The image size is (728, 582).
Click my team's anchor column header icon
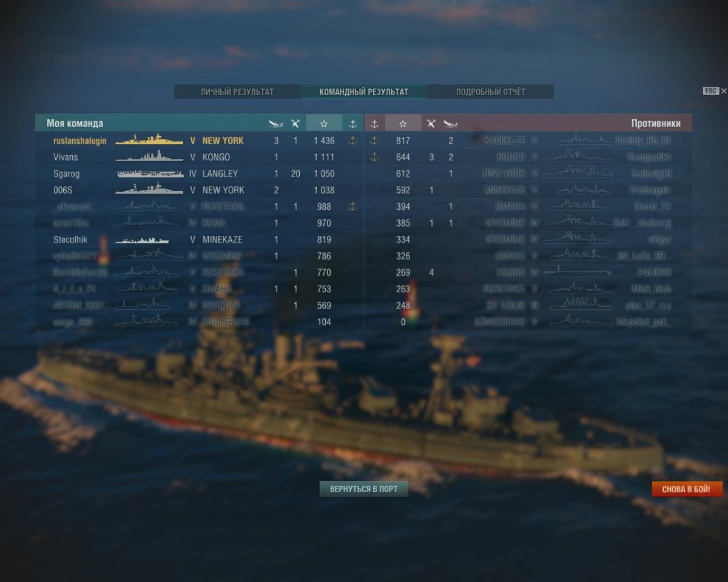point(352,124)
